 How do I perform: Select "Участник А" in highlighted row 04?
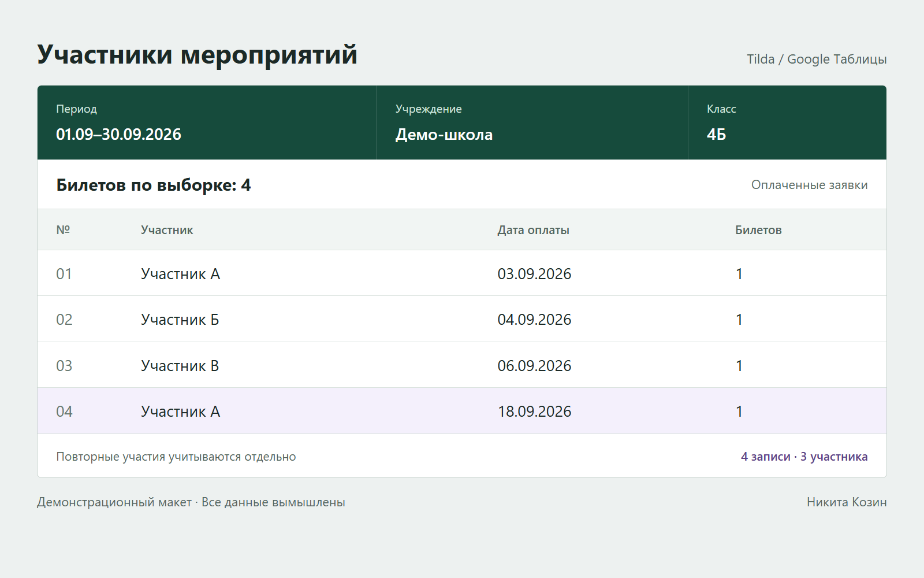180,412
